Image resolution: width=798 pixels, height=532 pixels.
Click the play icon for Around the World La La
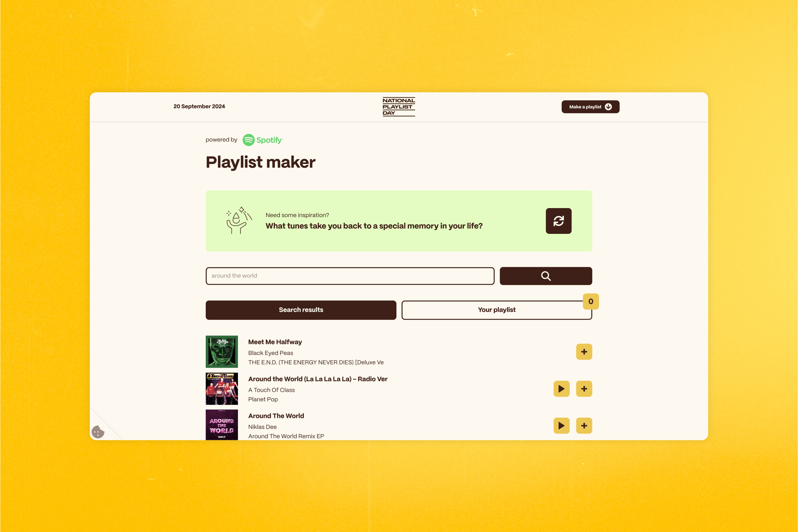click(561, 389)
